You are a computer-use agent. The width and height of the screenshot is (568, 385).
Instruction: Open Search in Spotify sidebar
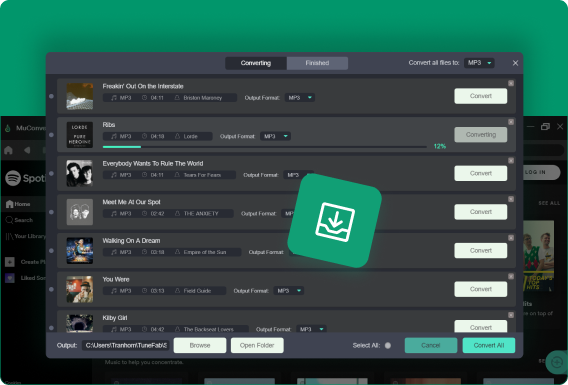tap(19, 220)
